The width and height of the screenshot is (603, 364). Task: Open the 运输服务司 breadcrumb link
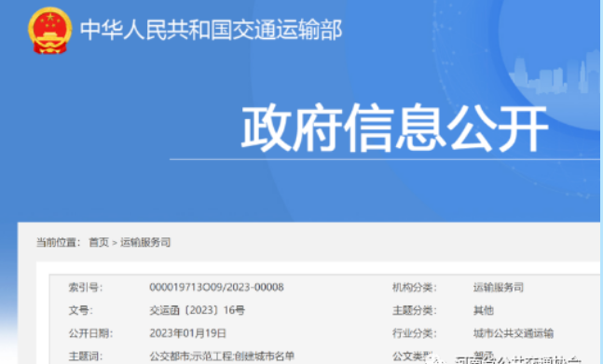[x=145, y=242]
